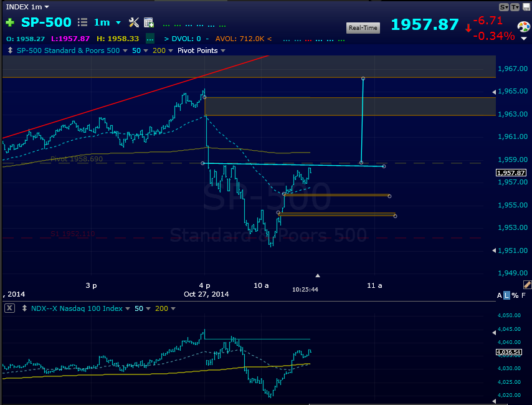Click the Pivot 1958.690 line label
Viewport: 532px width, 405px height.
pyautogui.click(x=77, y=159)
